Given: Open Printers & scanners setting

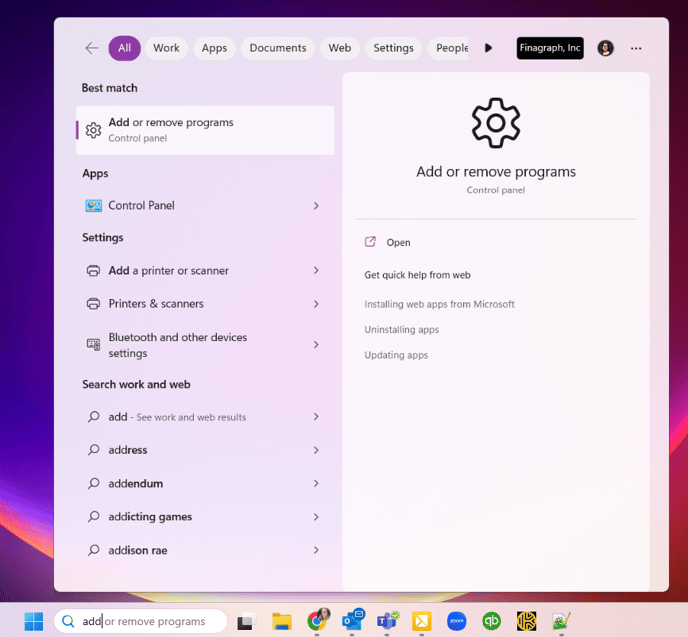Looking at the screenshot, I should point(205,304).
